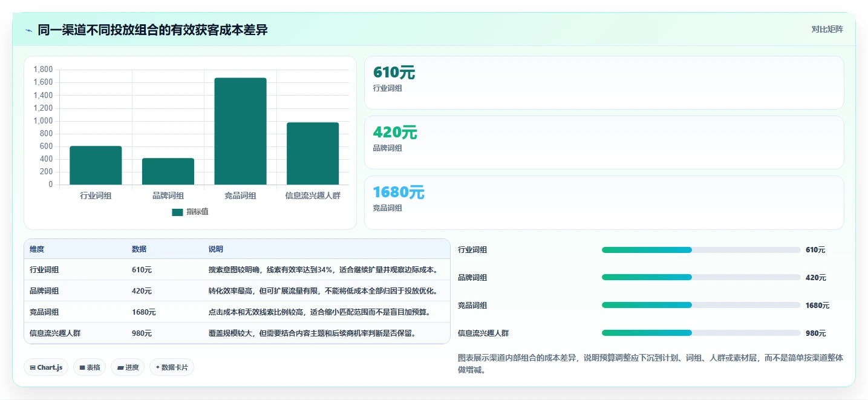Image resolution: width=868 pixels, height=400 pixels.
Task: Click the description starting 转化效率最高
Action: click(x=323, y=291)
